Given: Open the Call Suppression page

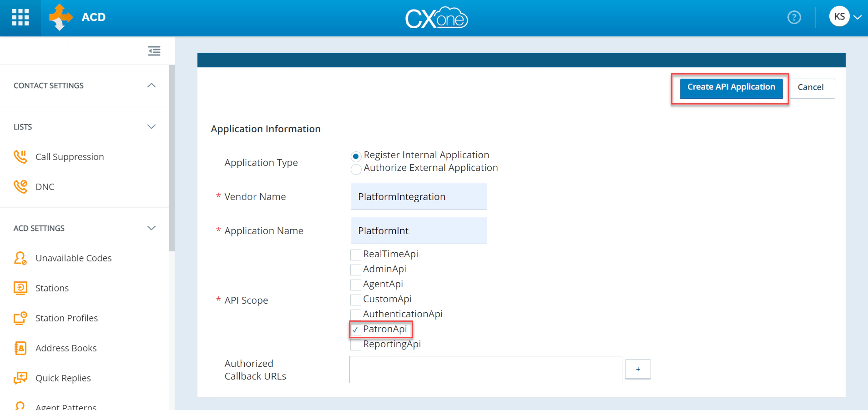Looking at the screenshot, I should coord(70,157).
